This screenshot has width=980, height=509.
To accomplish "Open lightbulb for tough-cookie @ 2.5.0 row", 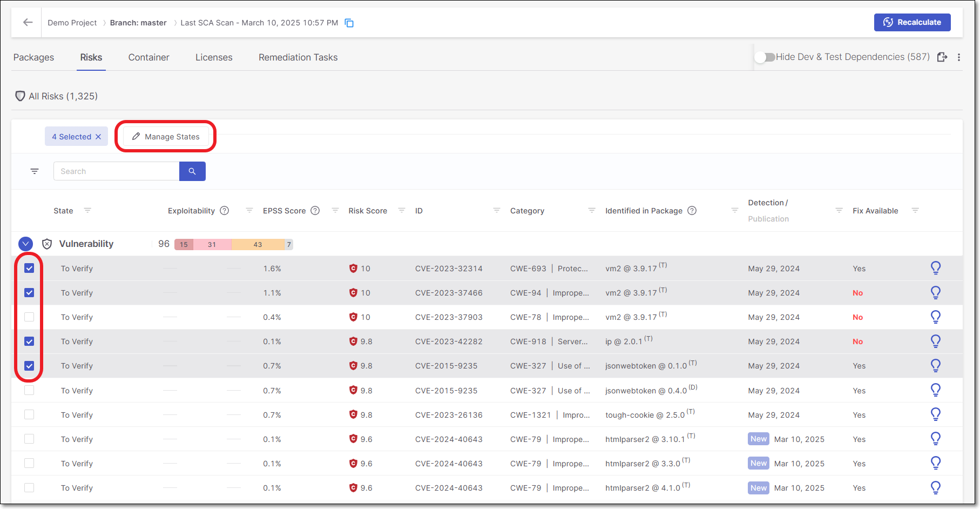I will 936,414.
